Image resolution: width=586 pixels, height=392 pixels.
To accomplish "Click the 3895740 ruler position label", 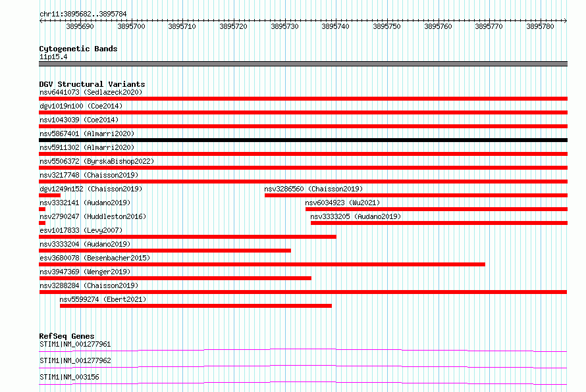I will (x=335, y=26).
